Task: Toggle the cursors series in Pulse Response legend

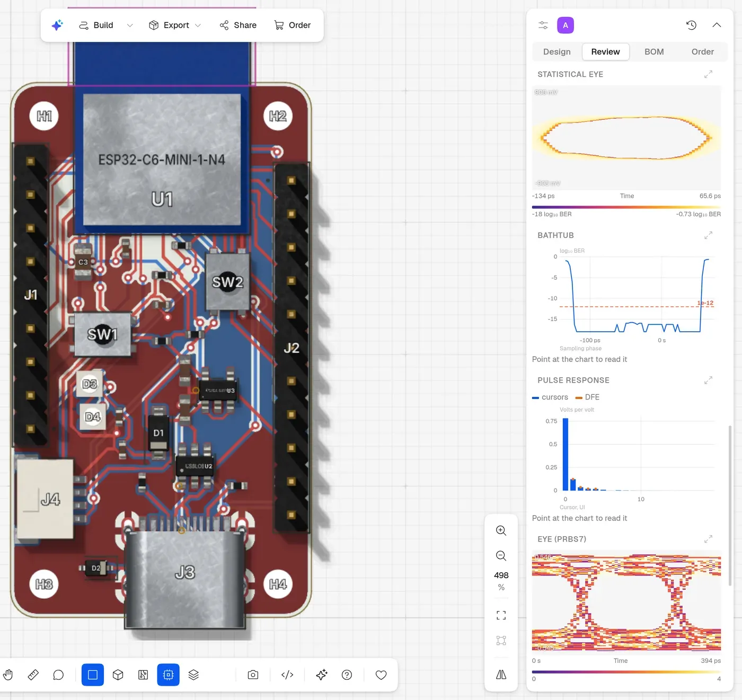Action: point(550,397)
